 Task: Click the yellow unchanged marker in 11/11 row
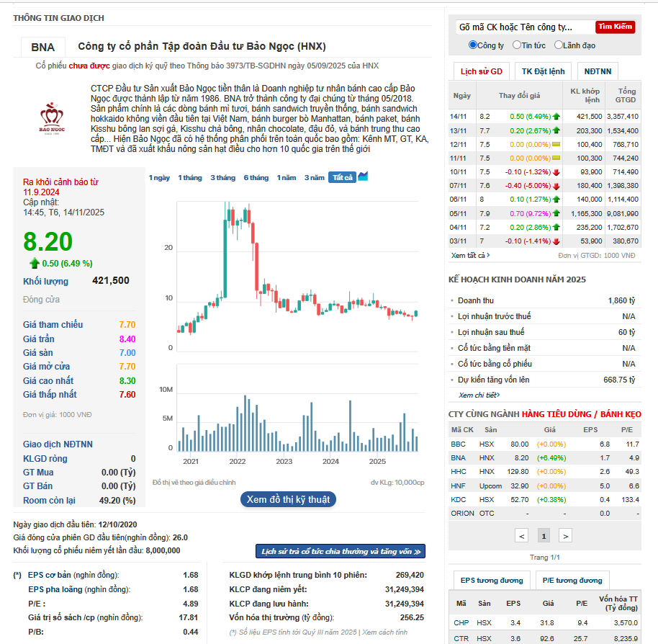[556, 158]
